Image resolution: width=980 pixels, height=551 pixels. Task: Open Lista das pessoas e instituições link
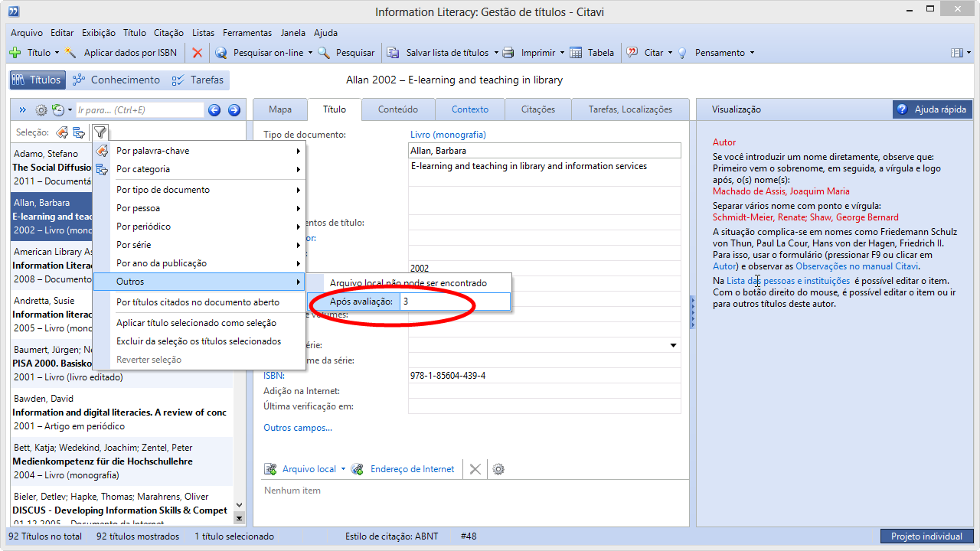(x=788, y=281)
